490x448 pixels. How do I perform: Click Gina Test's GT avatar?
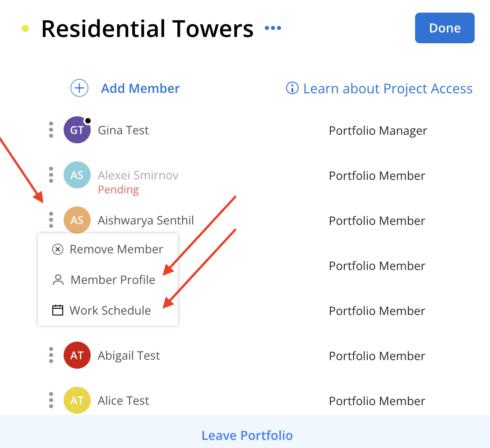(77, 130)
